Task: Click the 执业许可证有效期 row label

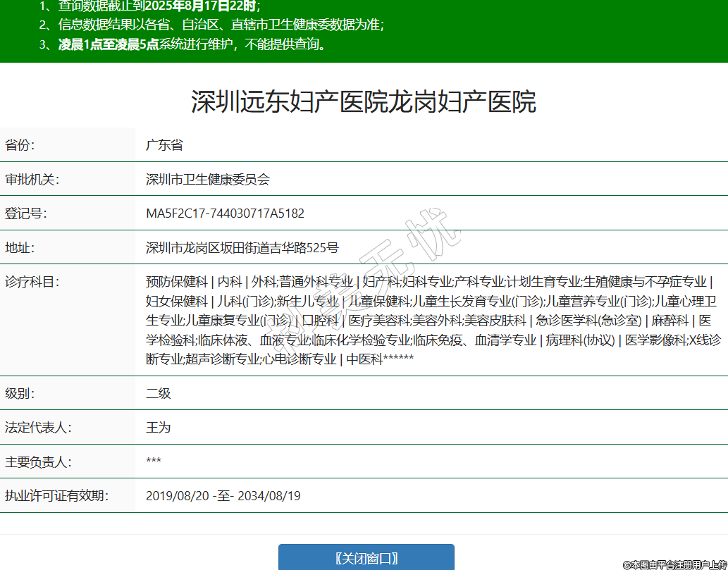Action: [x=56, y=495]
